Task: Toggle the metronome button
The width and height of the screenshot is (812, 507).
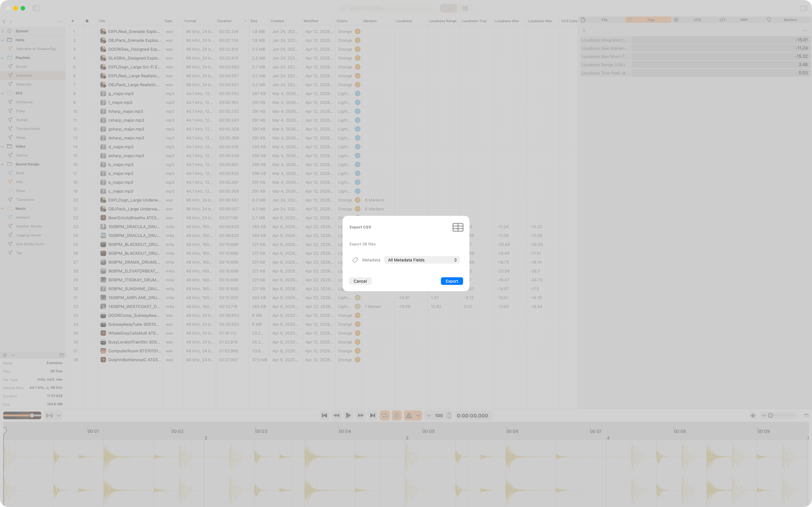Action: click(409, 415)
